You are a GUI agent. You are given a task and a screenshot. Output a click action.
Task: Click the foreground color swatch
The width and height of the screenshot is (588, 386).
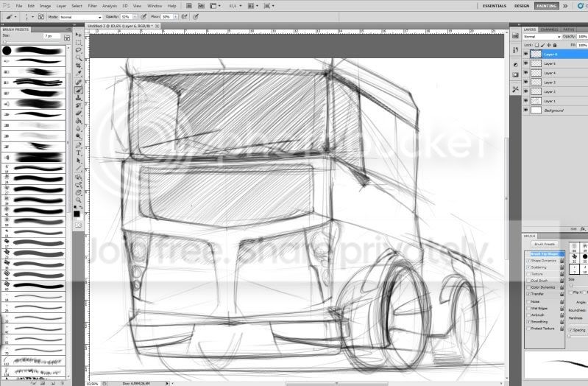coord(77,214)
